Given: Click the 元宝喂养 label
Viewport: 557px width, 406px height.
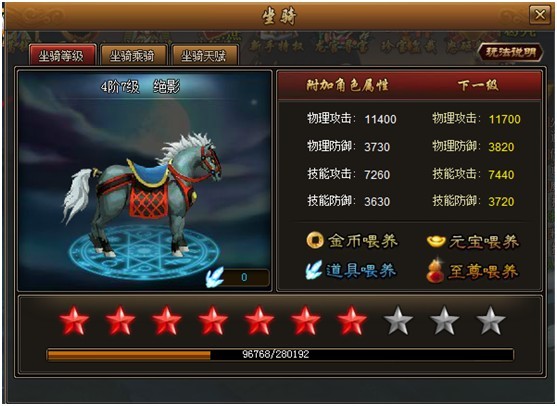Looking at the screenshot, I should 483,242.
